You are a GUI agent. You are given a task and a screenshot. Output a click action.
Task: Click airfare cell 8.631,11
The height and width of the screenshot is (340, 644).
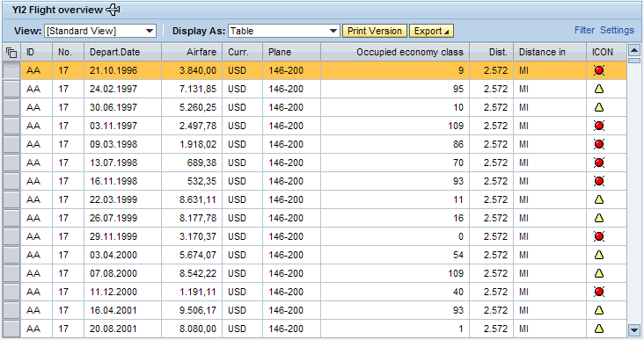pos(192,199)
